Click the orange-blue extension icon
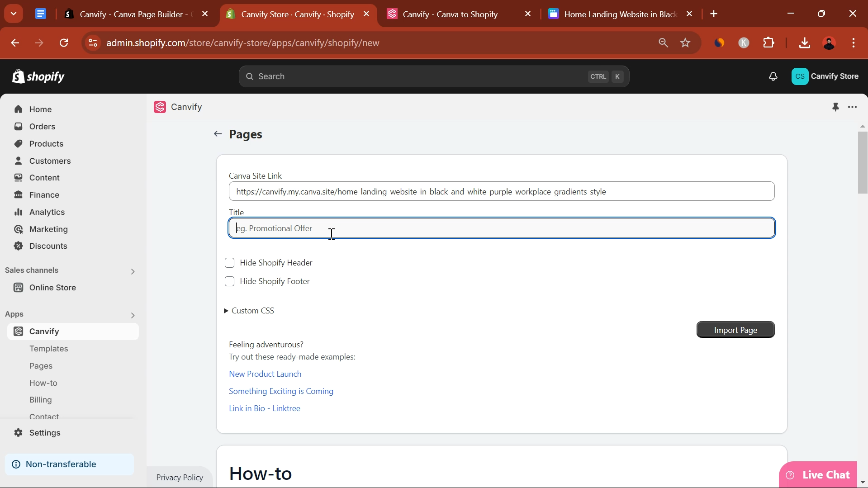 point(719,43)
